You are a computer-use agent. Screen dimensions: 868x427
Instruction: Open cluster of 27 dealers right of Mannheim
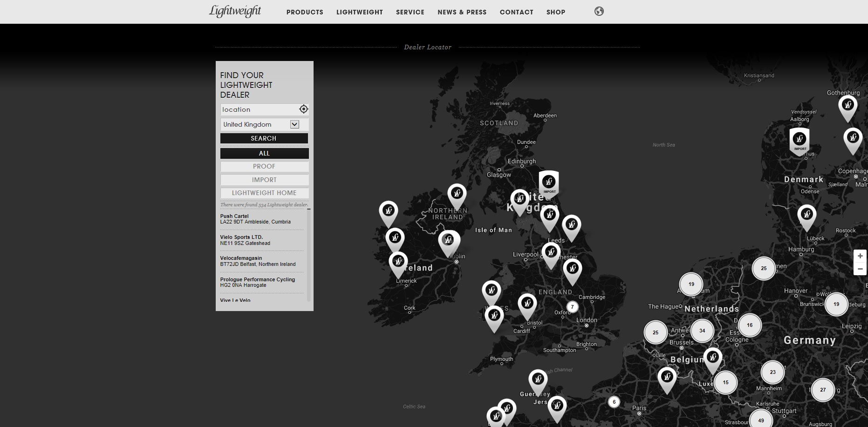[x=823, y=390]
